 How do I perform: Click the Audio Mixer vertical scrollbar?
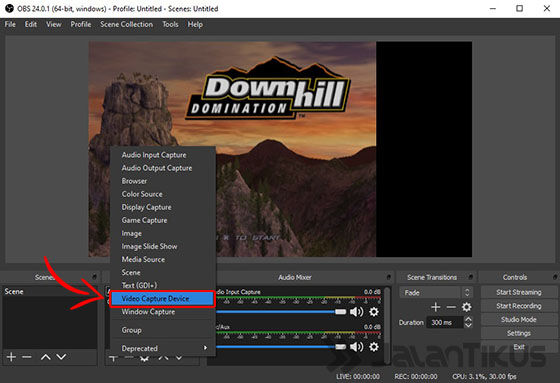pos(387,325)
